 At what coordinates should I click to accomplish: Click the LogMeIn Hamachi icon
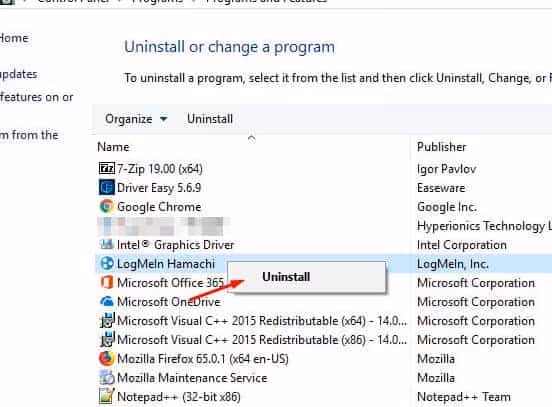pos(106,263)
